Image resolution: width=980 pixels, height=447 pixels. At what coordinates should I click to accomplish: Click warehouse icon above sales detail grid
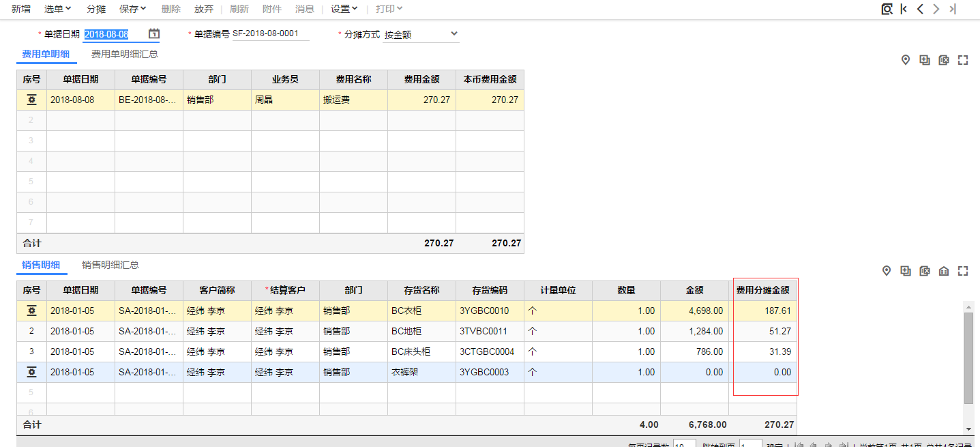944,271
